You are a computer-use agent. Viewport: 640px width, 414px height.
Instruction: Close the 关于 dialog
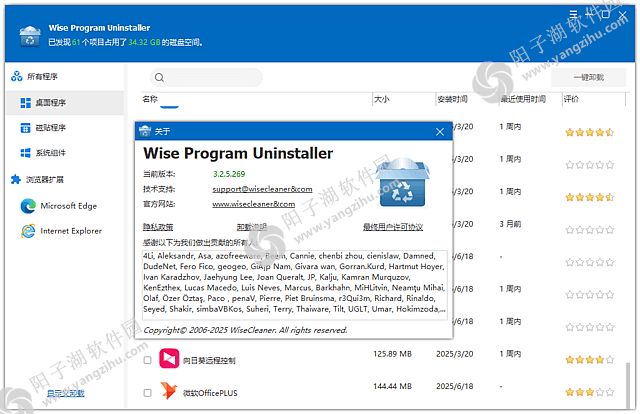[440, 131]
